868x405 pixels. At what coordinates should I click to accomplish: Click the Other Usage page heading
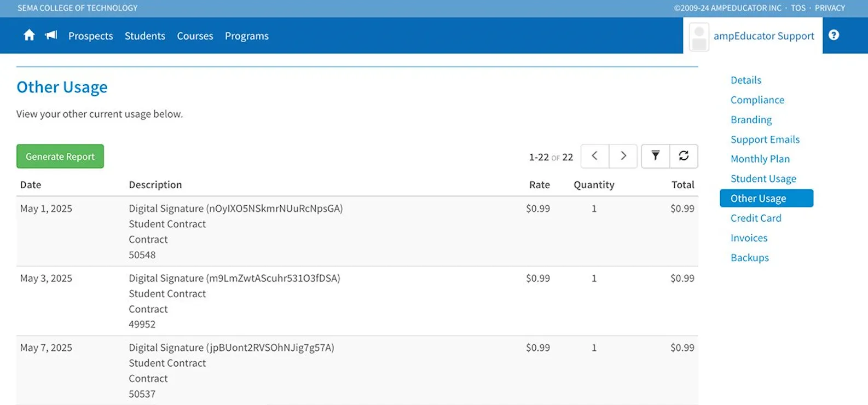click(62, 87)
